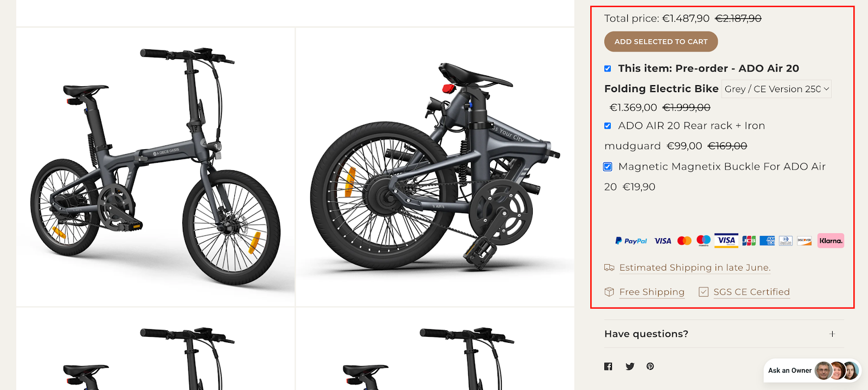Click the Twitter share icon
868x390 pixels.
click(629, 366)
